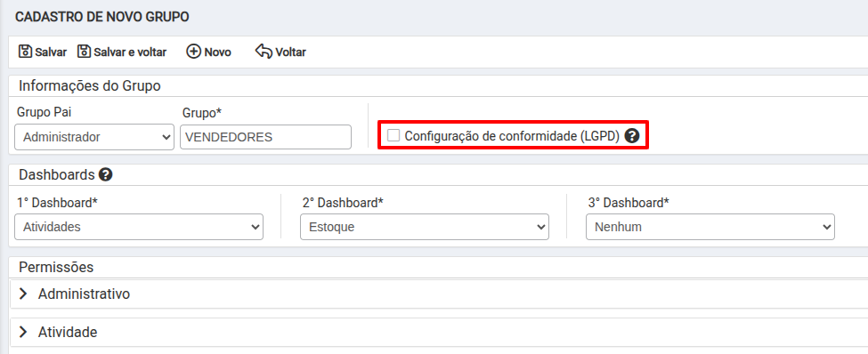This screenshot has width=868, height=354.
Task: Click the Grupo field containing VENDEDORES
Action: 265,137
